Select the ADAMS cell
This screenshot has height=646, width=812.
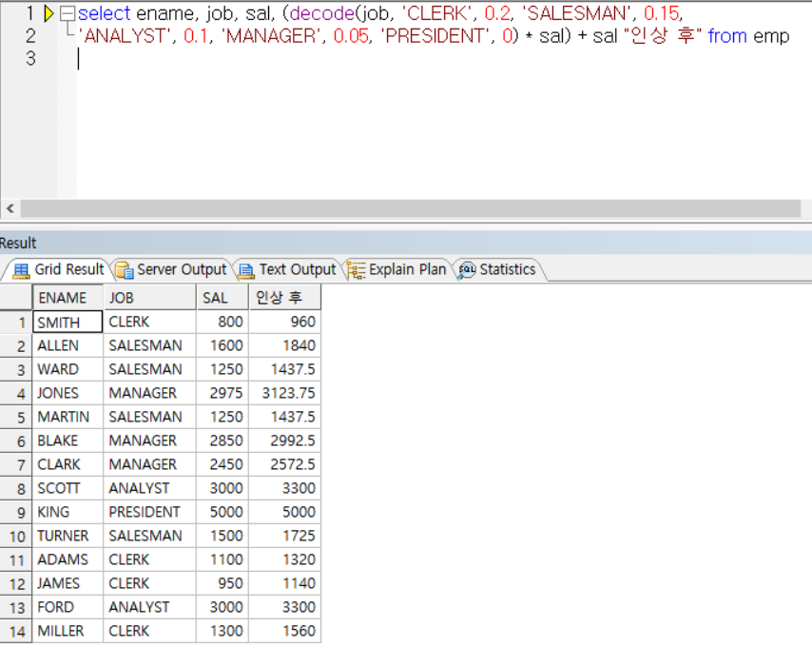[68, 559]
